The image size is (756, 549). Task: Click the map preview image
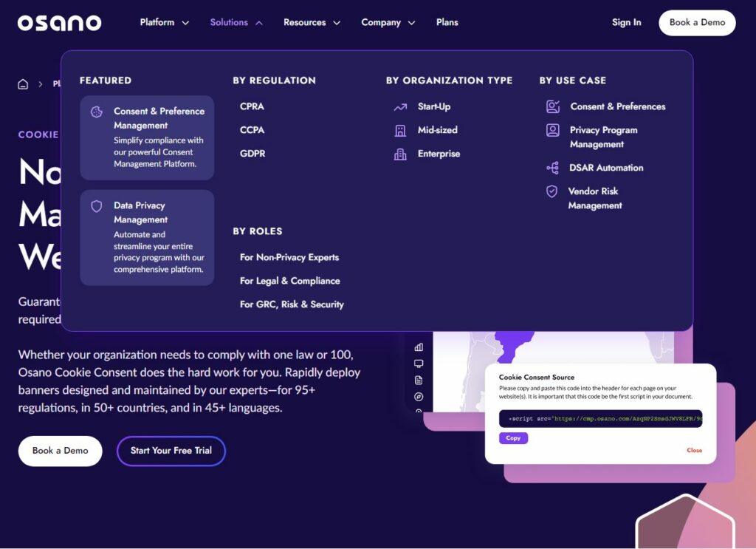click(554, 372)
